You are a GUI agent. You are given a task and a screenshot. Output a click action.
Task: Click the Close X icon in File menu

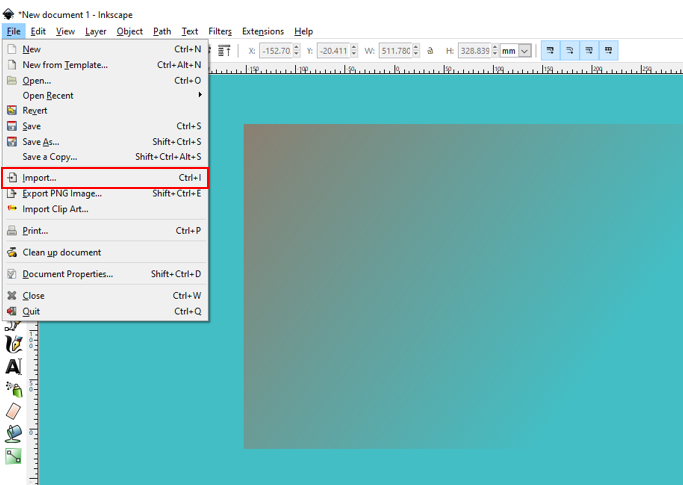(12, 295)
